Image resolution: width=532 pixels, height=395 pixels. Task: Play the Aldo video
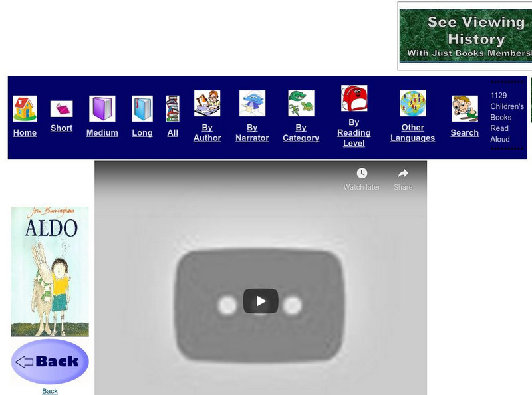[x=261, y=301]
